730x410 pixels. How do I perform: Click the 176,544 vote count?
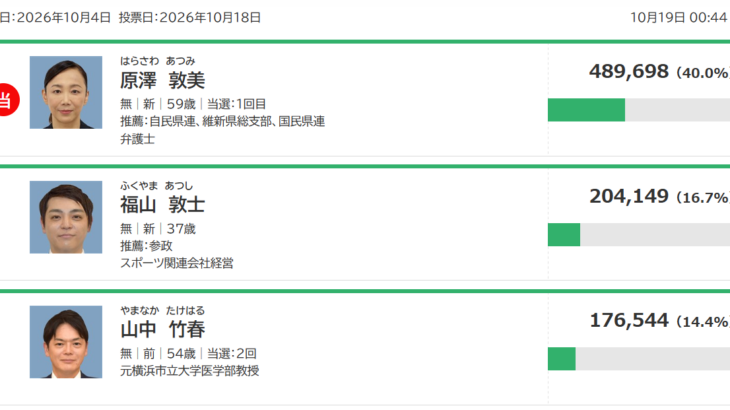(629, 321)
